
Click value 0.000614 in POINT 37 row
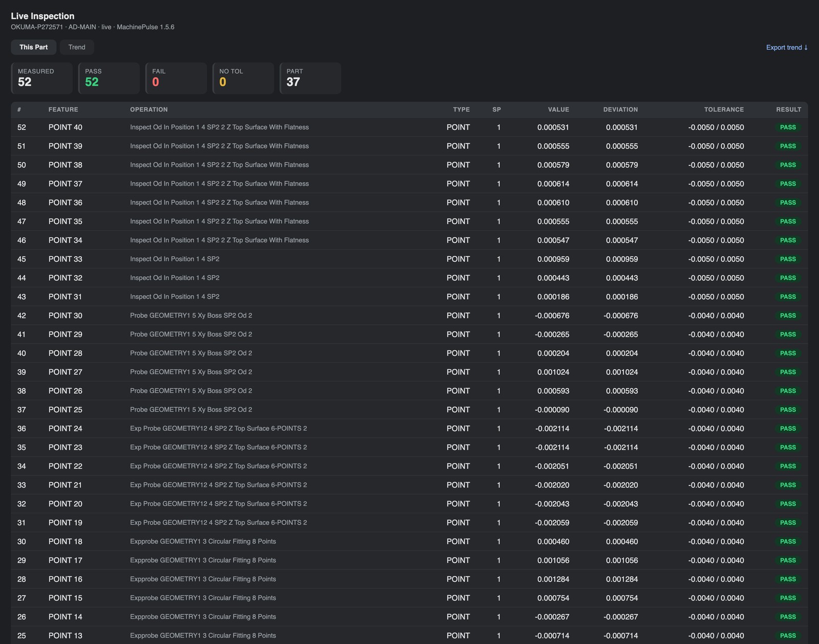point(553,184)
